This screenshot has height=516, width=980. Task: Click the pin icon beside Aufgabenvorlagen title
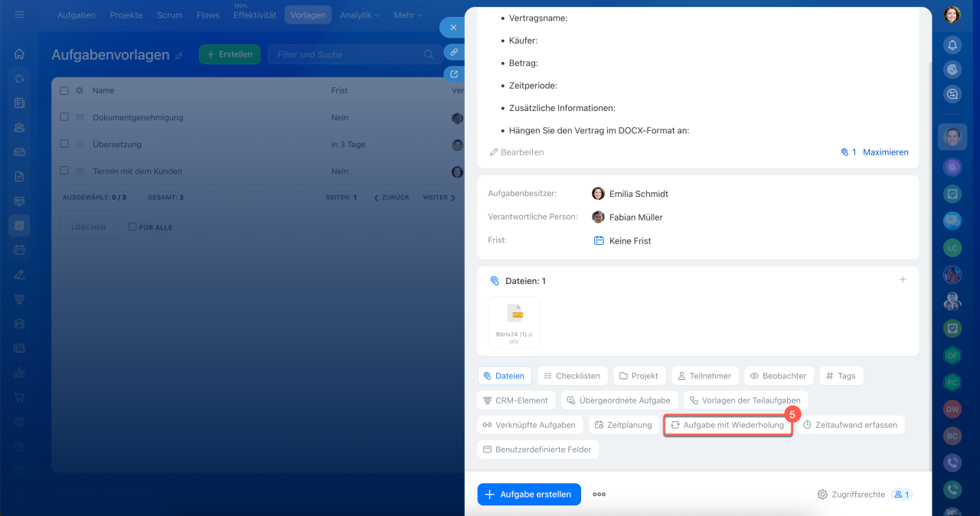[x=179, y=56]
